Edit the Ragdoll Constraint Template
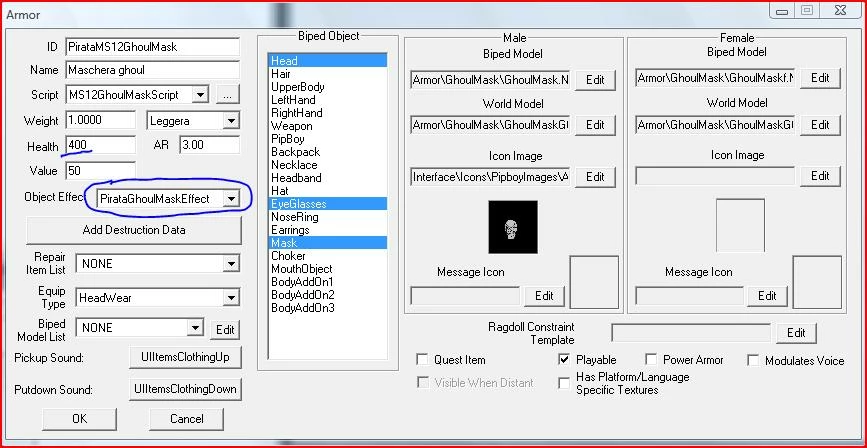This screenshot has height=448, width=867. pyautogui.click(x=796, y=333)
